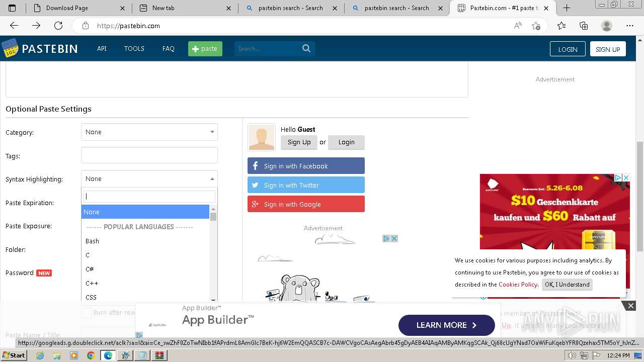Viewport: 644px width, 362px height.
Task: Open the media player taskbar icon
Action: tap(74, 355)
